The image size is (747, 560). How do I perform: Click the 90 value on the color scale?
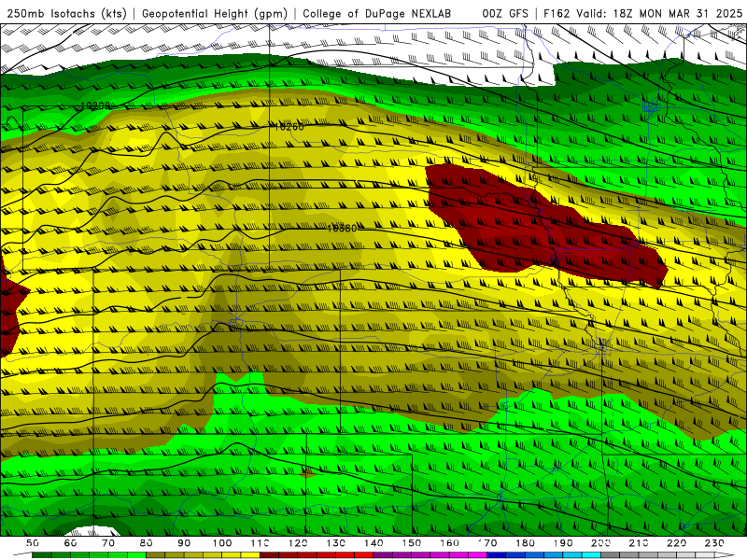(x=184, y=543)
